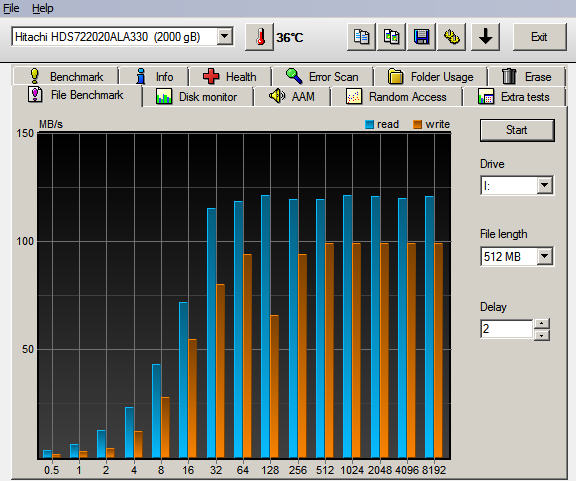Click the copy text to clipboard icon
The height and width of the screenshot is (481, 576).
(x=361, y=37)
